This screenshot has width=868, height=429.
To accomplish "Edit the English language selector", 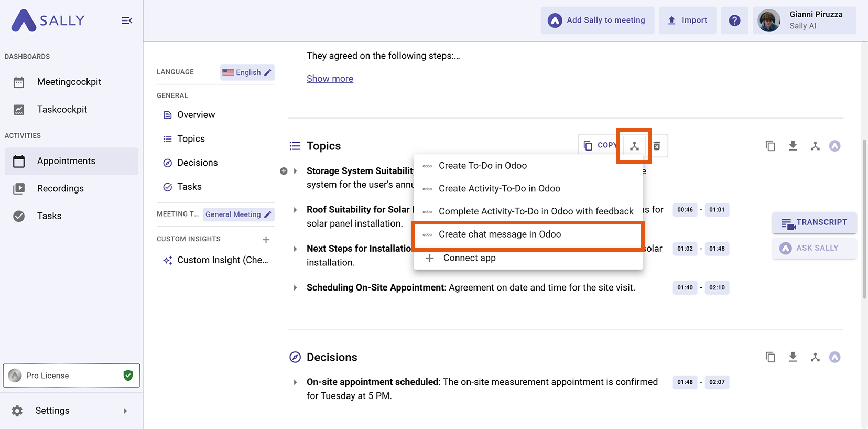I will pyautogui.click(x=247, y=72).
